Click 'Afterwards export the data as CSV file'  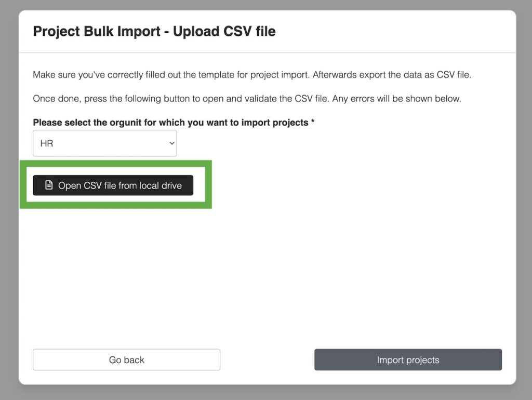point(392,74)
